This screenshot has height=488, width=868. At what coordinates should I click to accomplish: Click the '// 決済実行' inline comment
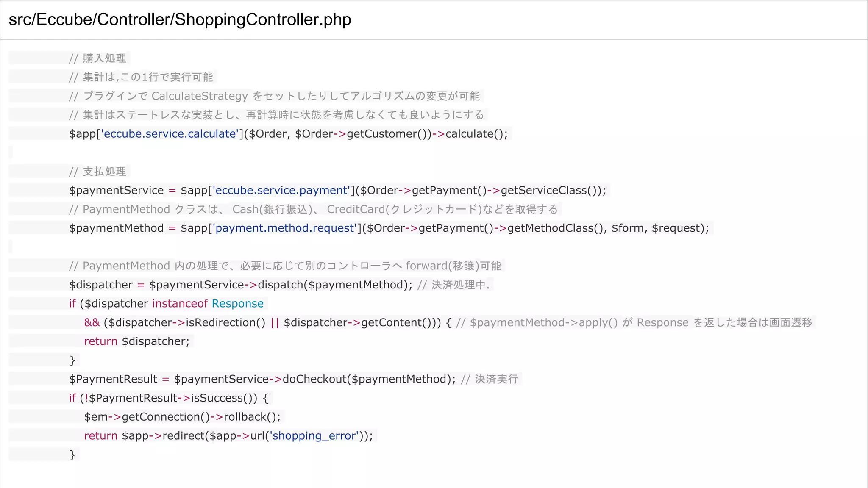489,379
